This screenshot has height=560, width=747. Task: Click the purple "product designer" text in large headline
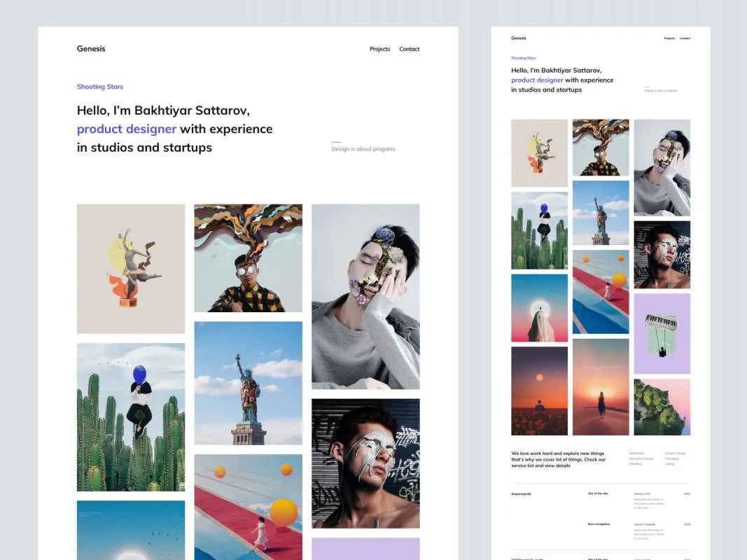[126, 129]
